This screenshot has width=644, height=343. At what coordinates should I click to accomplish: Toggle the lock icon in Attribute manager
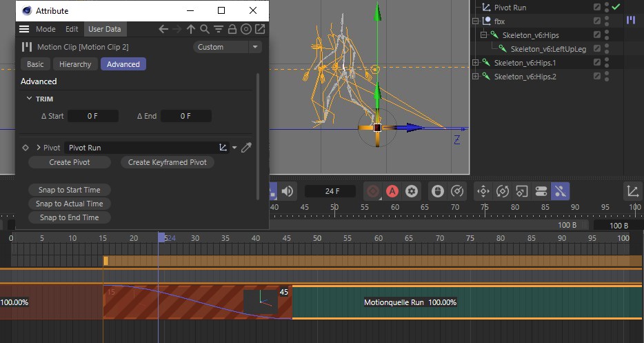(x=232, y=29)
